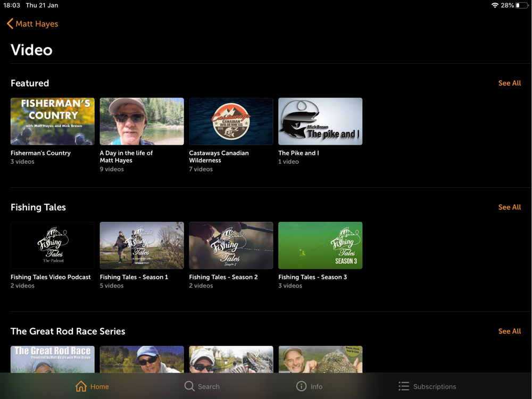See All in Featured section
This screenshot has width=532, height=399.
tap(509, 83)
